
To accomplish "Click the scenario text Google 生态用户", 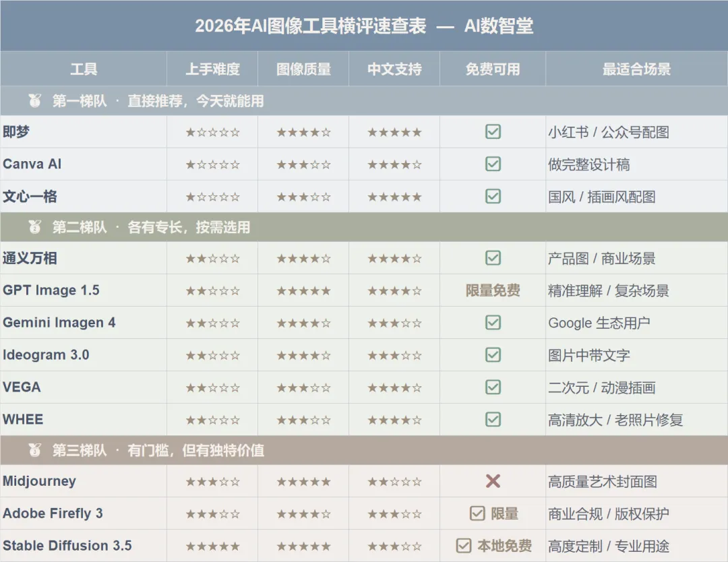I will (599, 323).
